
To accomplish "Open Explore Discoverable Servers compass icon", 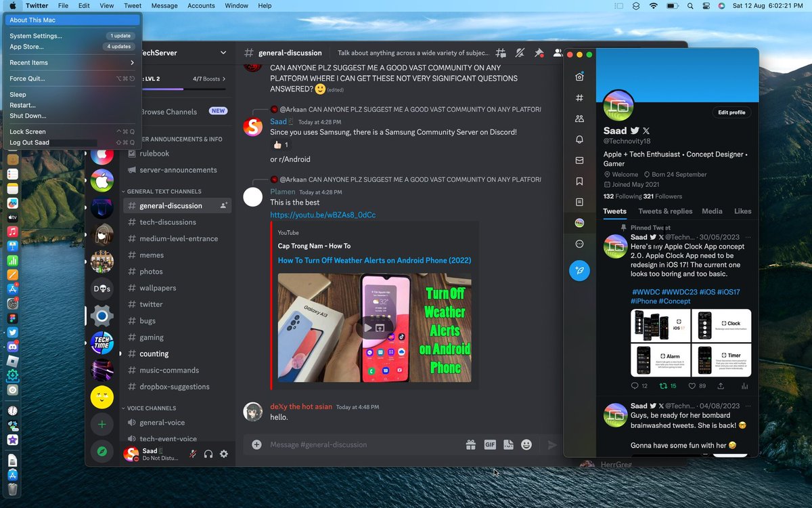I will 101,452.
